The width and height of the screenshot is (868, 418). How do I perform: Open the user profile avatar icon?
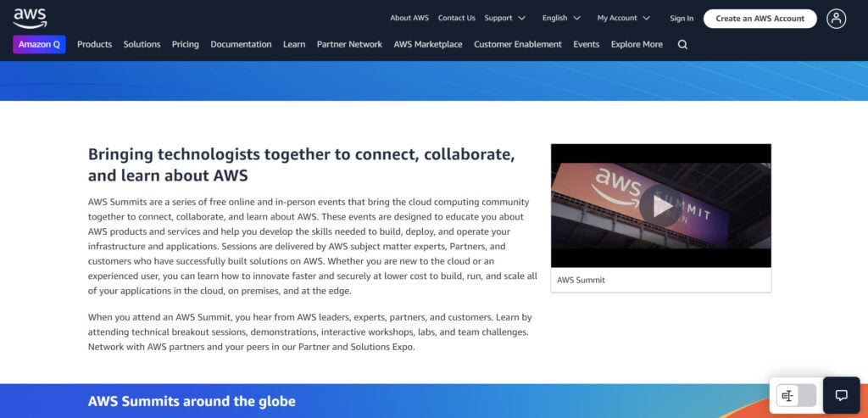point(836,19)
